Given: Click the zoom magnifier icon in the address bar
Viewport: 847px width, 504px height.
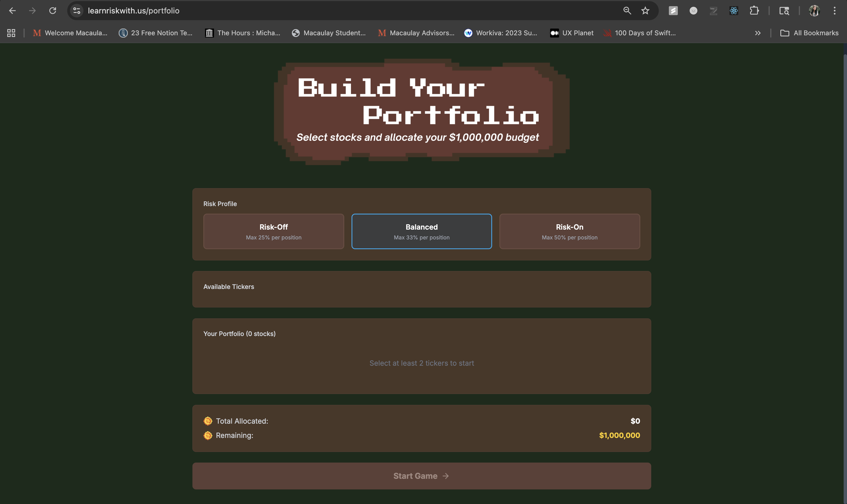Looking at the screenshot, I should [627, 11].
